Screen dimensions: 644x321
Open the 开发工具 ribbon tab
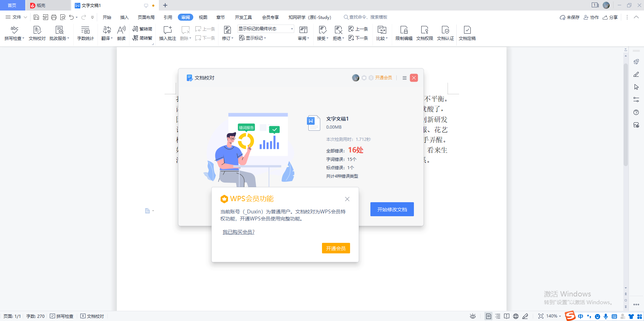[x=243, y=17]
